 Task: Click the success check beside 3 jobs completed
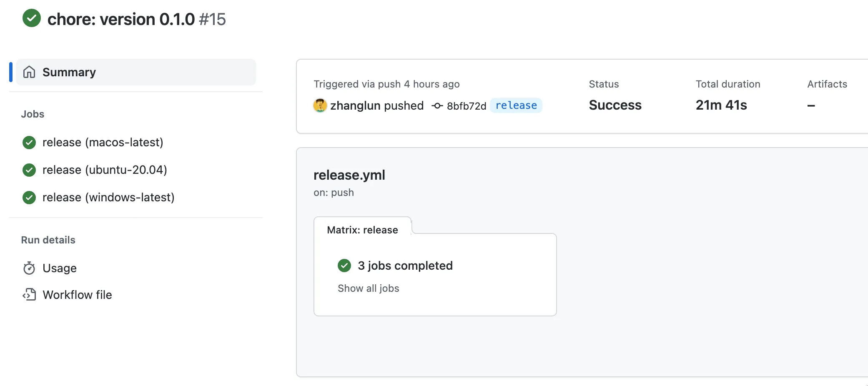(344, 266)
